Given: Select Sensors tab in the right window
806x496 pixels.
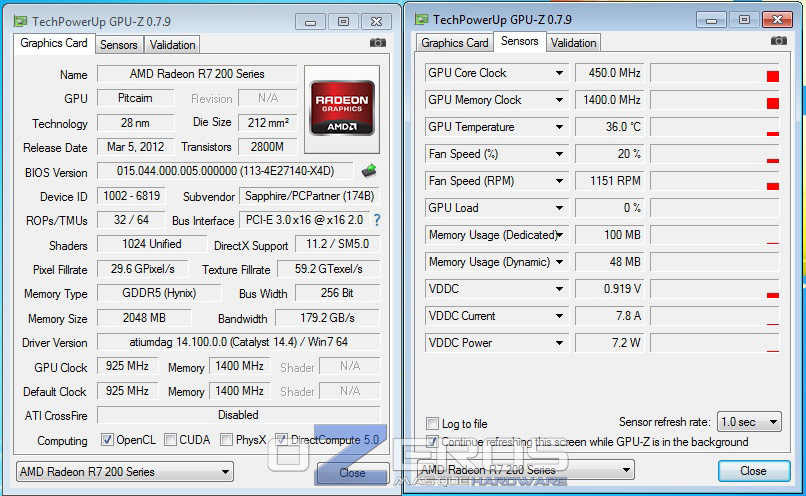Looking at the screenshot, I should click(x=520, y=41).
